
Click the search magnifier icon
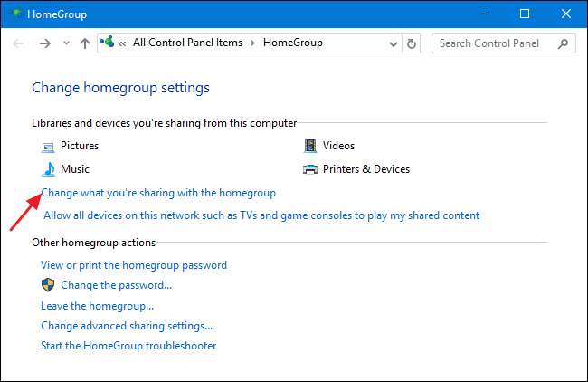coord(563,43)
